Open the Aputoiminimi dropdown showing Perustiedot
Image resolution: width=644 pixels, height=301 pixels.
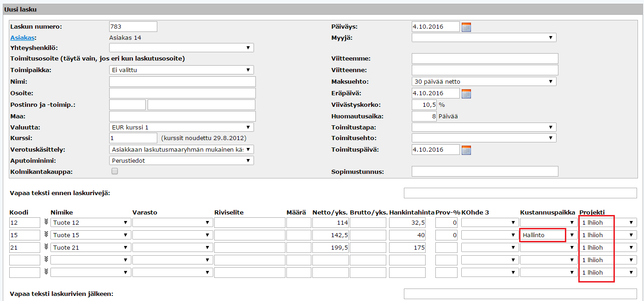[x=181, y=160]
